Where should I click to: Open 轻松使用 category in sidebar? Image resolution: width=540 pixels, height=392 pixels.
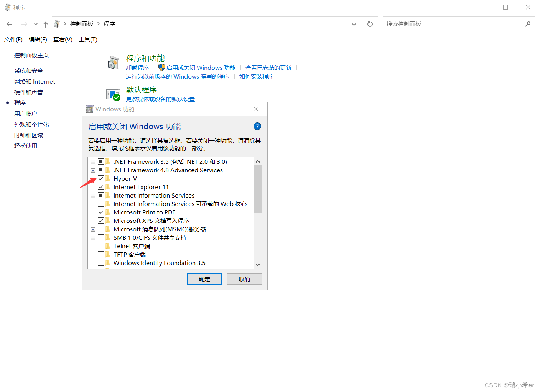[25, 146]
